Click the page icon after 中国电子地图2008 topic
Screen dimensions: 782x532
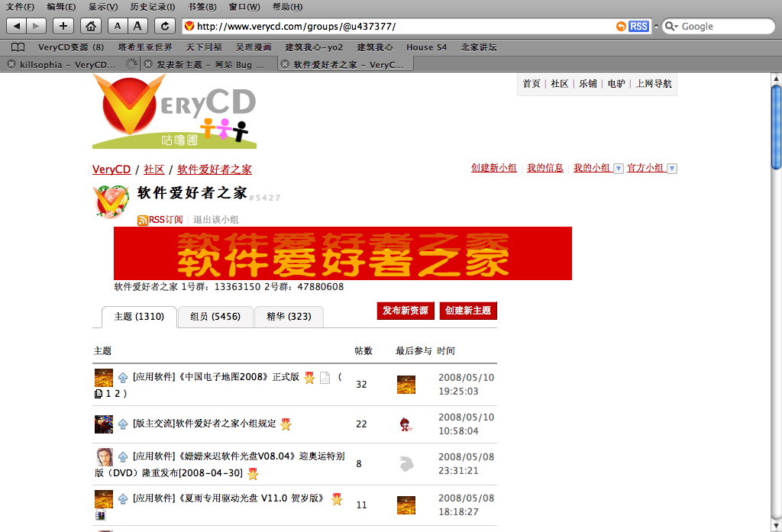tap(325, 378)
